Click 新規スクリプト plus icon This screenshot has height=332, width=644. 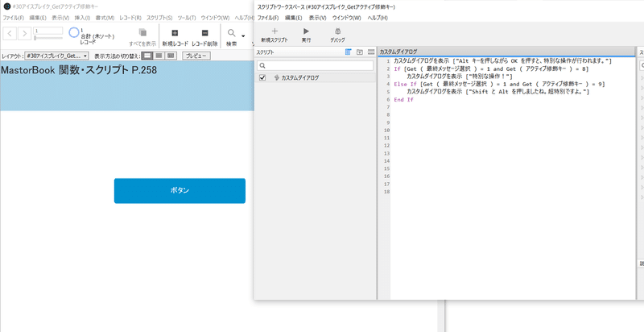275,31
